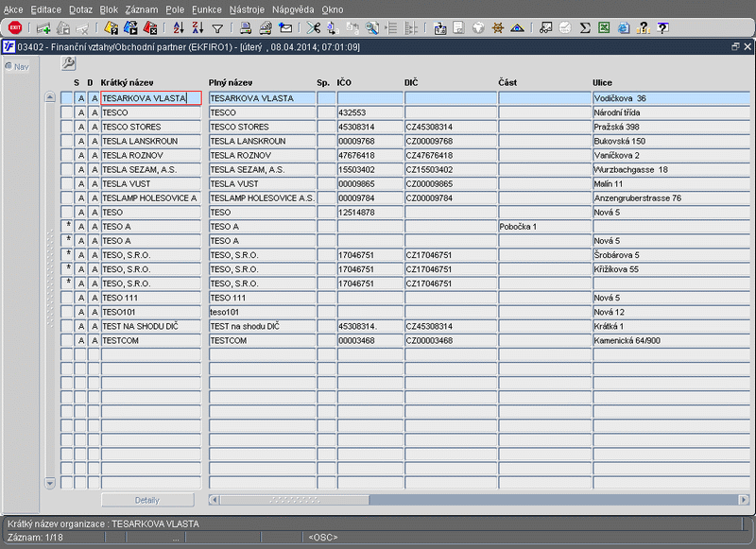
Task: Open the Internet Explorer browser icon
Action: (624, 28)
